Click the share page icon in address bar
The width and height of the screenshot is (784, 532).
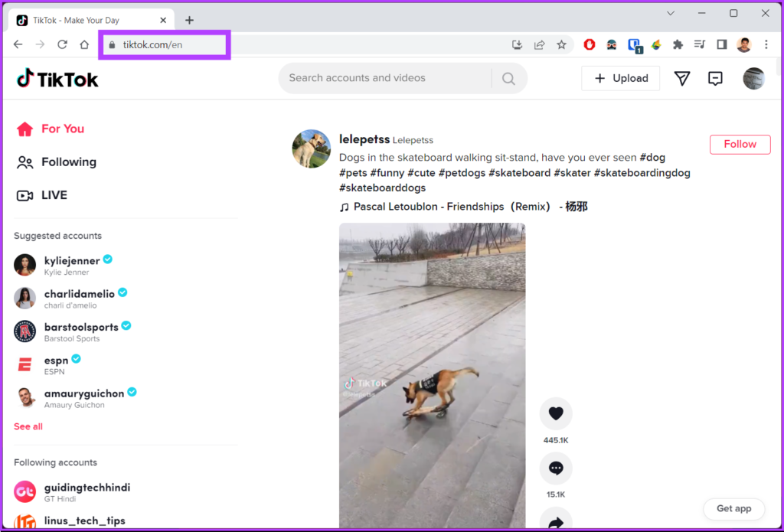click(x=540, y=44)
